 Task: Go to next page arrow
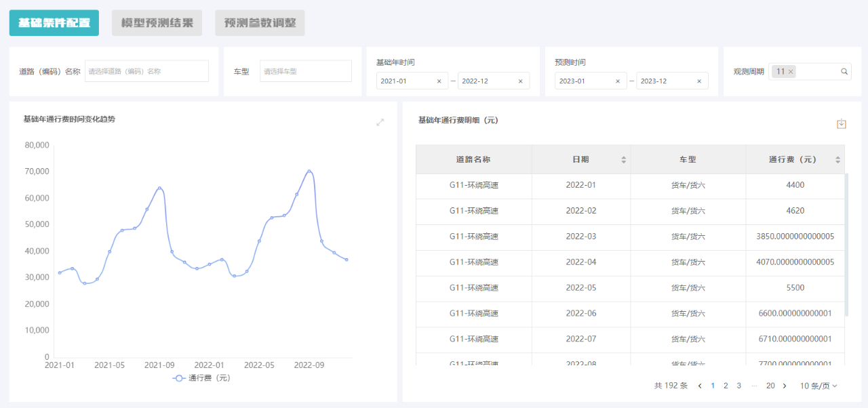(785, 386)
